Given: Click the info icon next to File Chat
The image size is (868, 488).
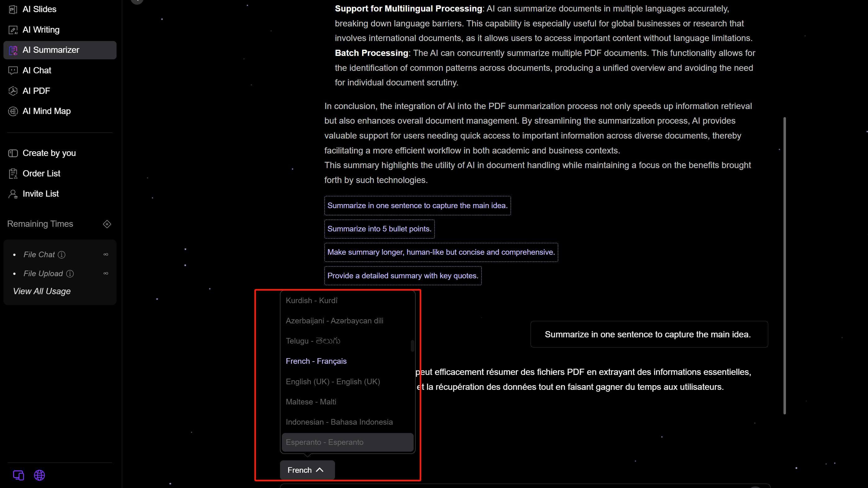Looking at the screenshot, I should coord(61,255).
